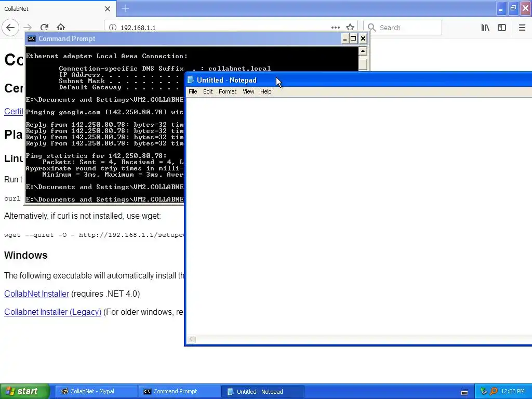Restore down the browser window
The image size is (532, 399).
pyautogui.click(x=513, y=8)
